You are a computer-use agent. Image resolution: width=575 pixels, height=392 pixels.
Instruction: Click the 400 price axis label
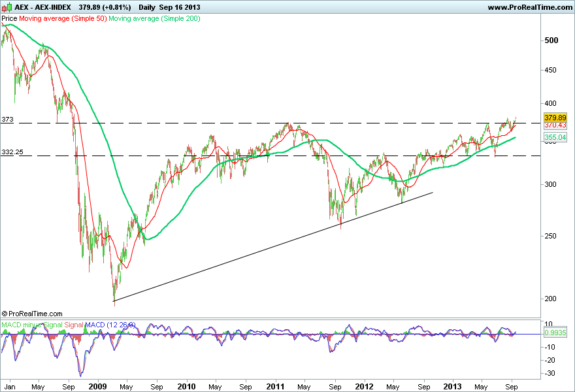pyautogui.click(x=550, y=103)
